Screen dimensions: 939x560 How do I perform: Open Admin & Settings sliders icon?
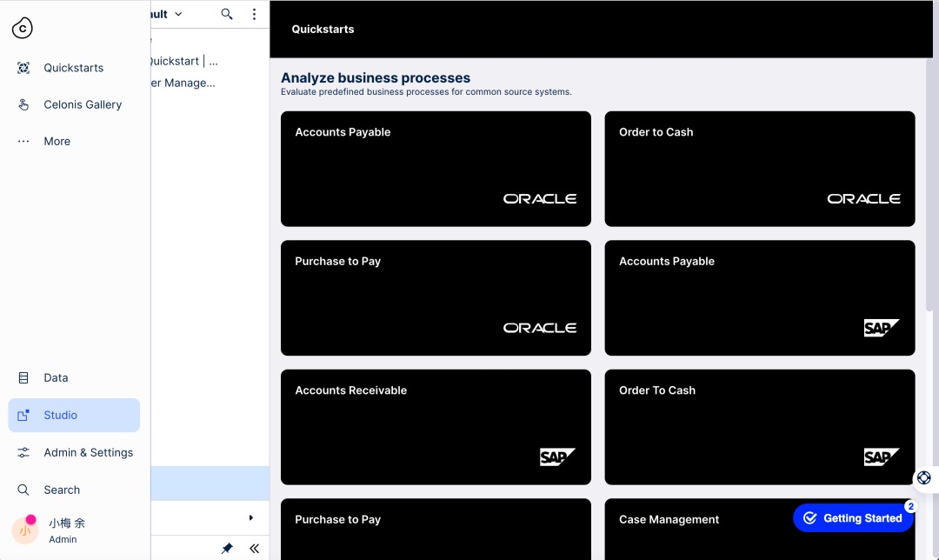(23, 453)
